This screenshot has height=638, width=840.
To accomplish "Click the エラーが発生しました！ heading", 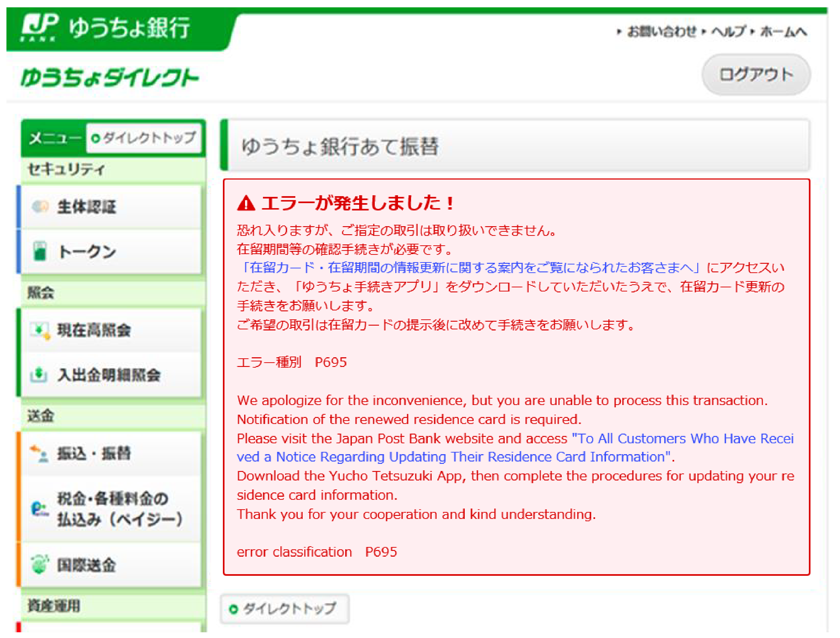I will [x=358, y=203].
